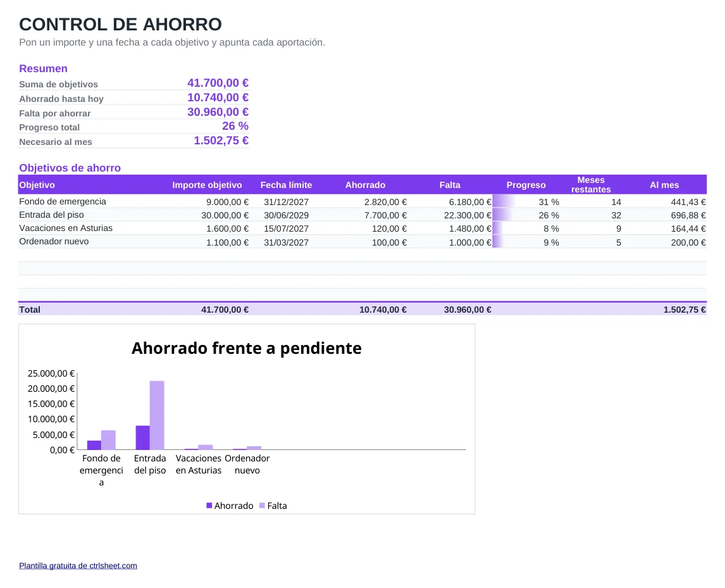Click the 8 % progress bar cell
Screen dimensions: 725x588
(526, 228)
